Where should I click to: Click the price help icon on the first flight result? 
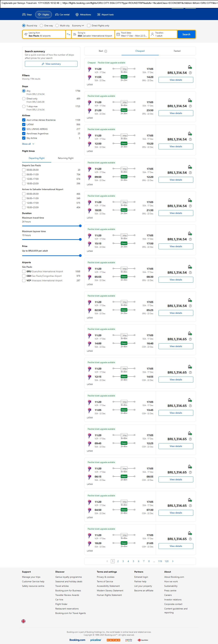coord(190,73)
